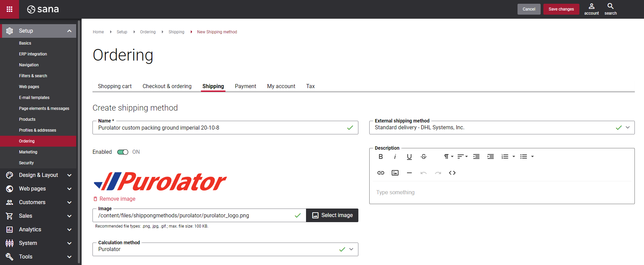This screenshot has height=265, width=644.
Task: Insert a horizontal line
Action: coord(409,173)
